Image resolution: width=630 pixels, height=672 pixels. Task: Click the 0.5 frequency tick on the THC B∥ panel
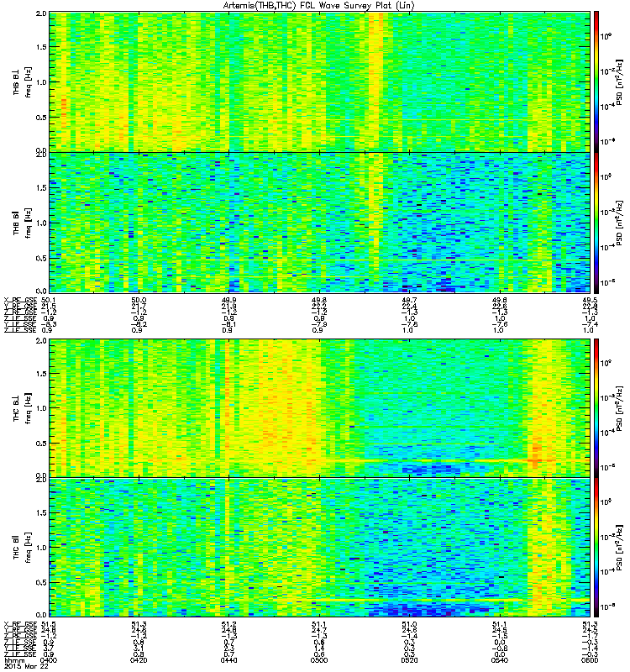point(41,582)
